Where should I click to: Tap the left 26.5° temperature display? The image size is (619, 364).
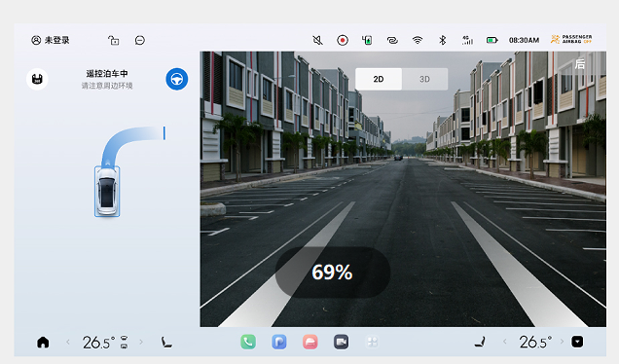(98, 343)
